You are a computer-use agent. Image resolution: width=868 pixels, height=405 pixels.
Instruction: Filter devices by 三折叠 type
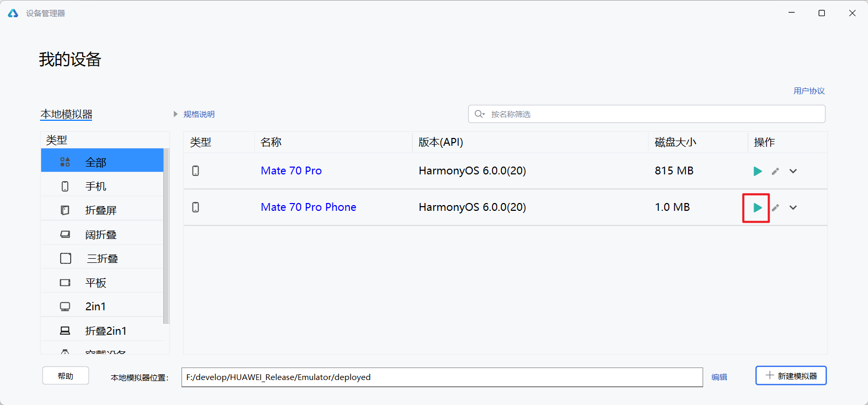(102, 258)
